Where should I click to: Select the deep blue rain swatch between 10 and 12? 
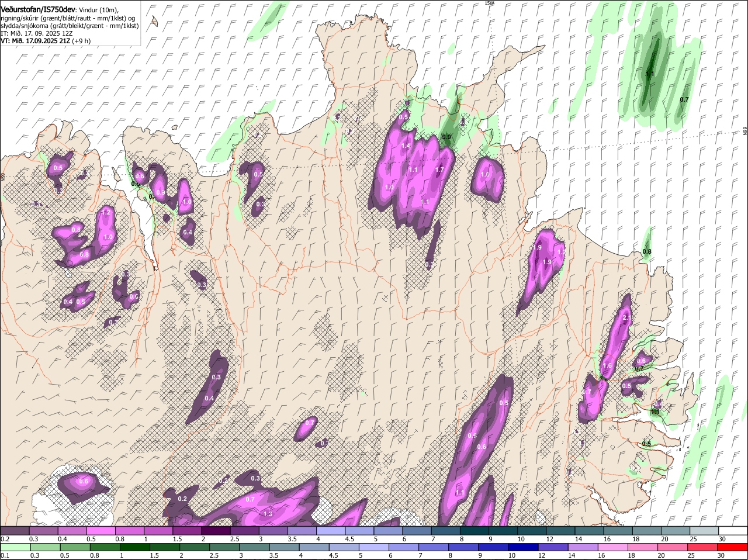[x=523, y=548]
